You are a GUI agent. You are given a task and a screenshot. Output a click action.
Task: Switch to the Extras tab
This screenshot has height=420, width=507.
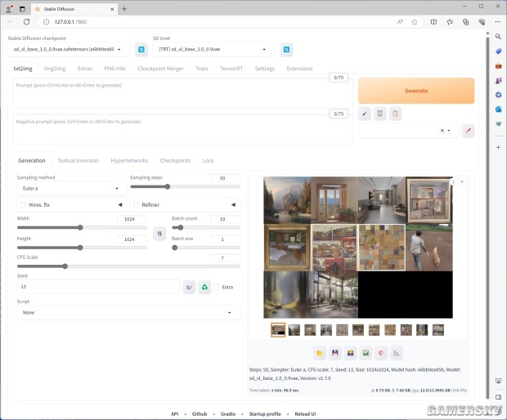[85, 69]
